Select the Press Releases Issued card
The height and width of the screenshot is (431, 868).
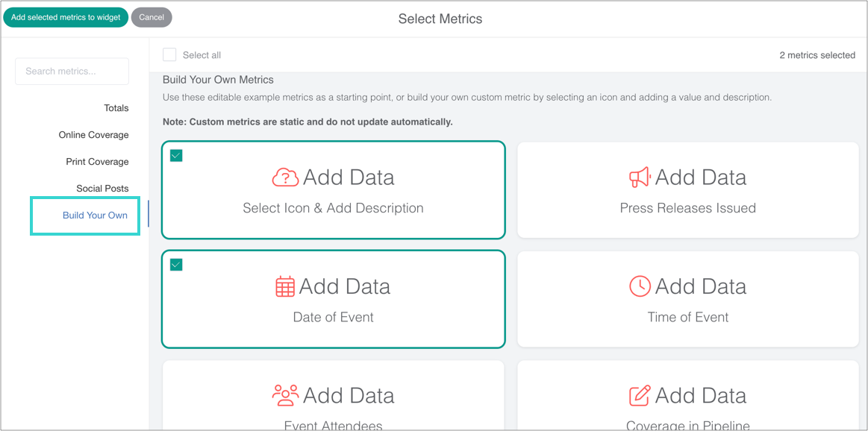tap(687, 192)
